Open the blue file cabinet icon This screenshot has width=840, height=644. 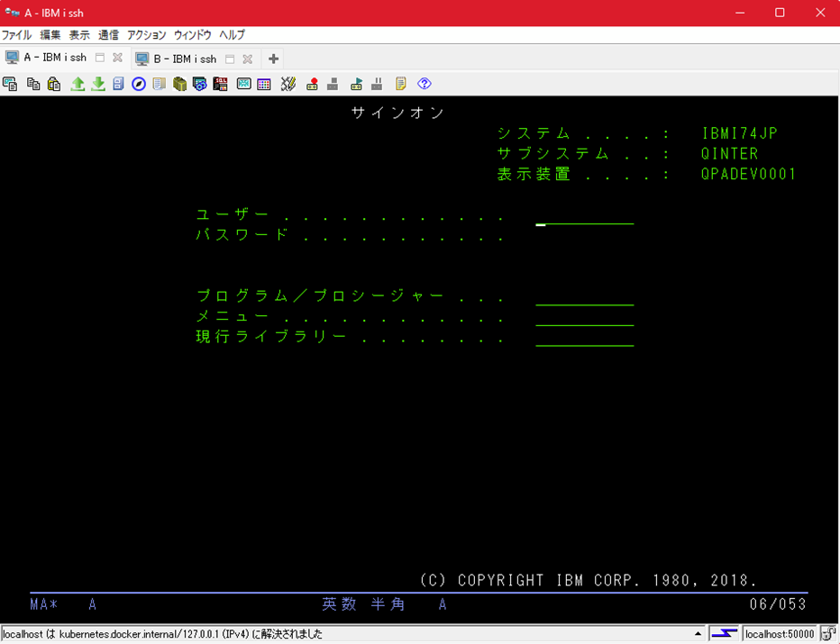point(118,84)
